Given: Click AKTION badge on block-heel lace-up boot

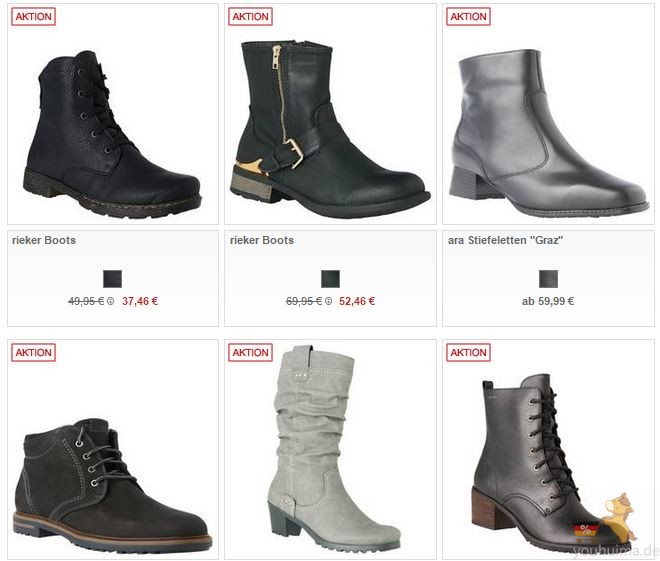Looking at the screenshot, I should [468, 353].
